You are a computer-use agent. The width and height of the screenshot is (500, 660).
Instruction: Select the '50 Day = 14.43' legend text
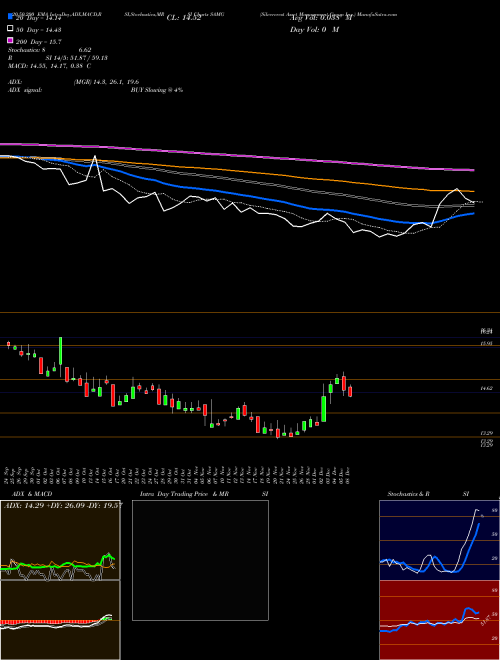click(x=39, y=29)
